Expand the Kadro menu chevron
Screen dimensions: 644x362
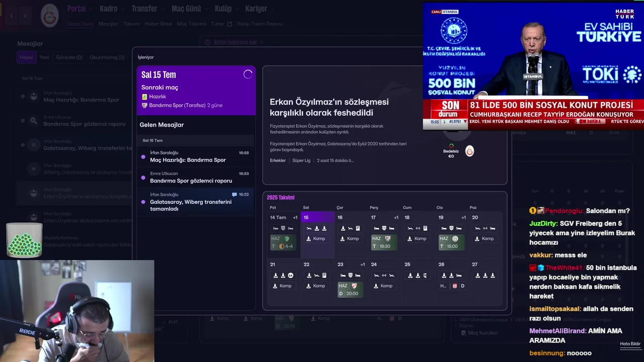coord(124,9)
